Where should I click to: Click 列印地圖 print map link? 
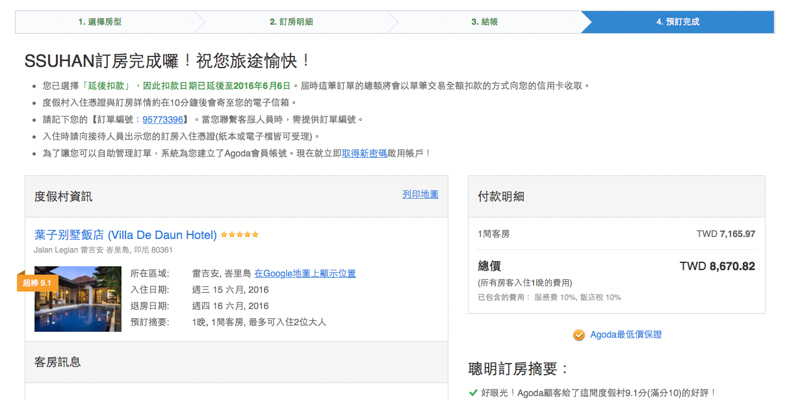420,194
